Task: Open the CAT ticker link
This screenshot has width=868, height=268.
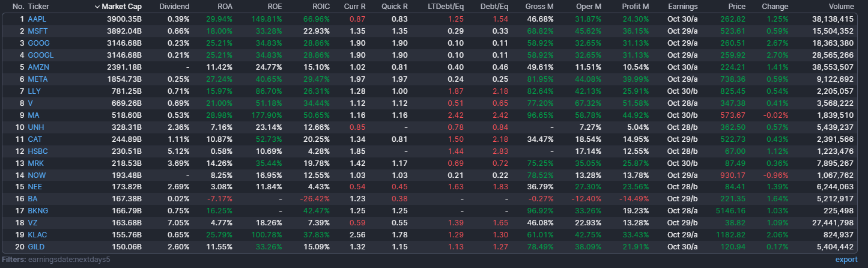Action: [35, 139]
